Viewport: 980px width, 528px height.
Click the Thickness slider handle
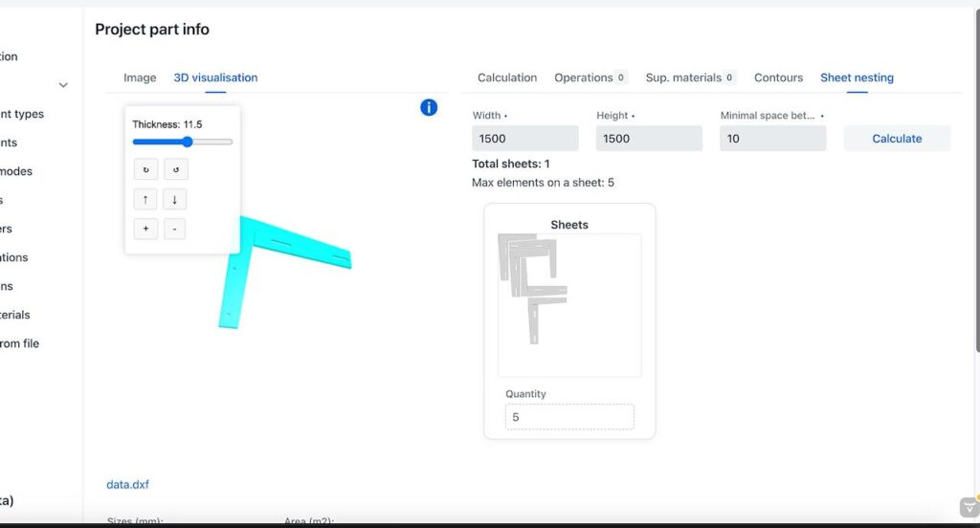coord(188,142)
